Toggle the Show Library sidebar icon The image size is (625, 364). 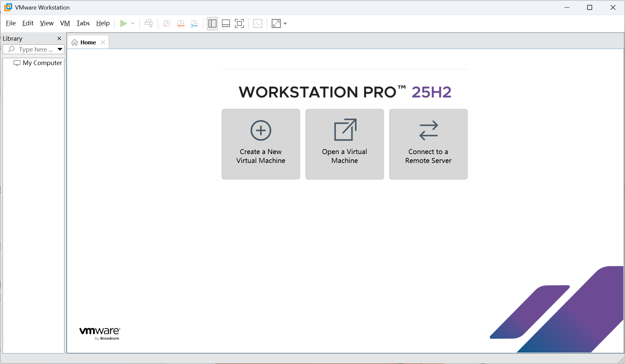[212, 23]
